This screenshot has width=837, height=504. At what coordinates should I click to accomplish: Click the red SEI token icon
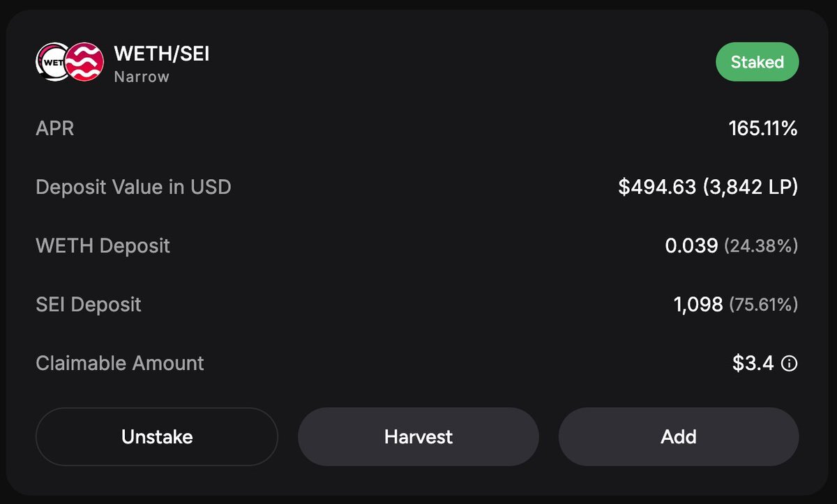[x=84, y=62]
